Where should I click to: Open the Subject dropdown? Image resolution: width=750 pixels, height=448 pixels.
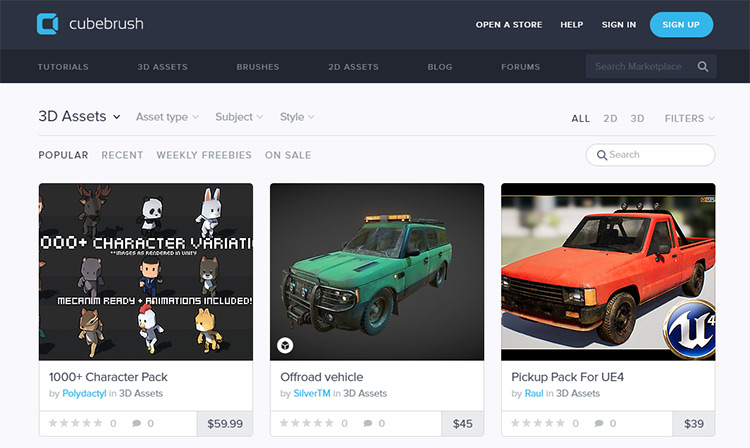239,117
